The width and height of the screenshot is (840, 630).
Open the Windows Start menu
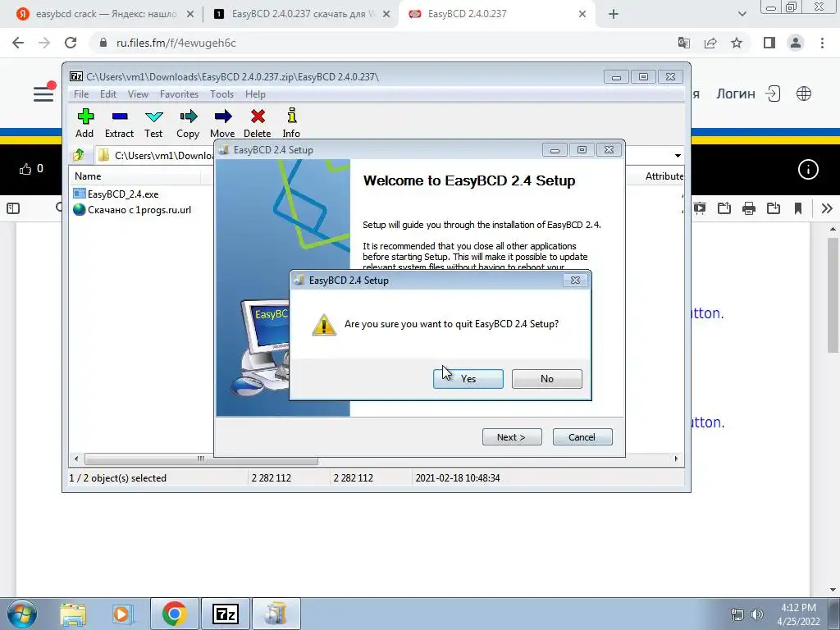click(x=21, y=614)
